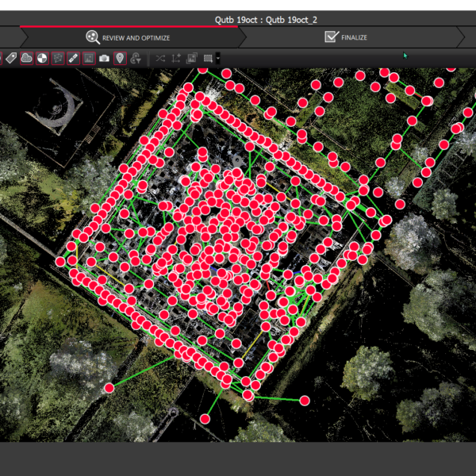Select the rectangle selection tool

[208, 58]
